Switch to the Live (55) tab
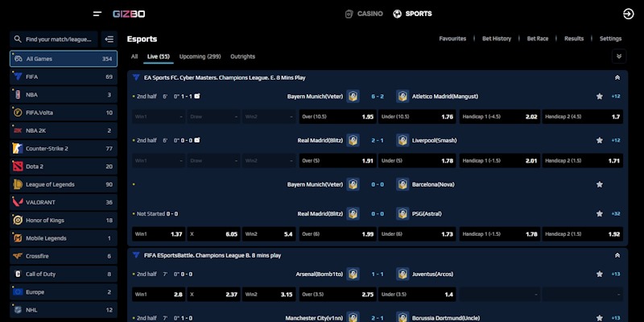This screenshot has height=322, width=644. point(158,56)
